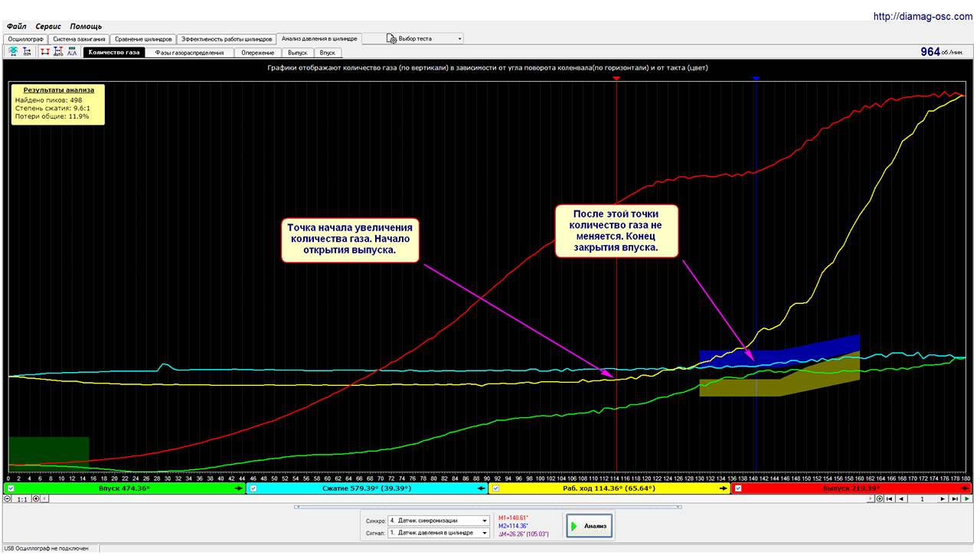The image size is (980, 555).
Task: Click the blue waveform markers toolbar icon
Action: tap(72, 52)
